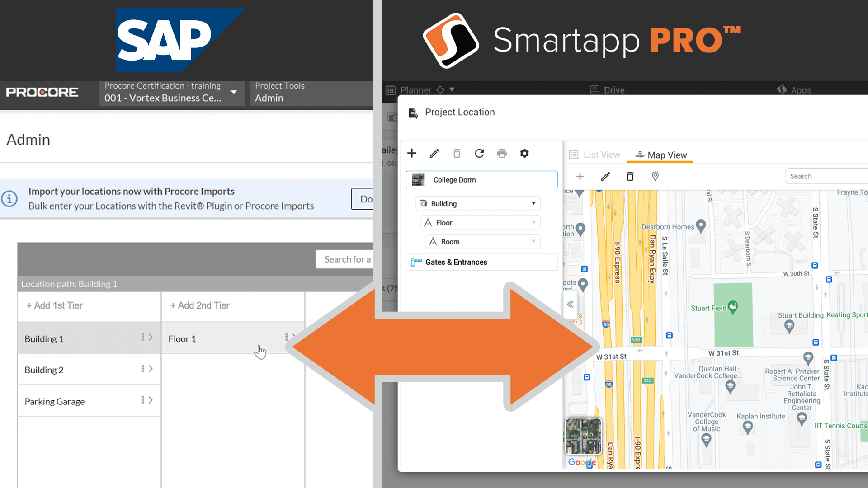Open the Project Tools Admin menu
Viewport: 868px width, 488px height.
pos(311,93)
